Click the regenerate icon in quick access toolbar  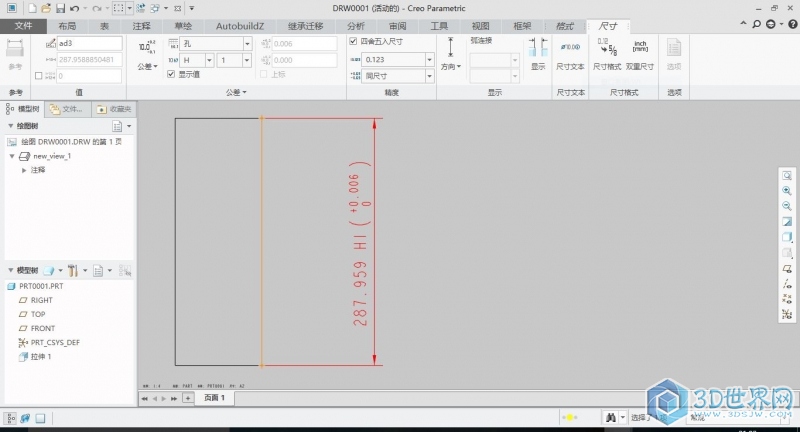point(141,8)
